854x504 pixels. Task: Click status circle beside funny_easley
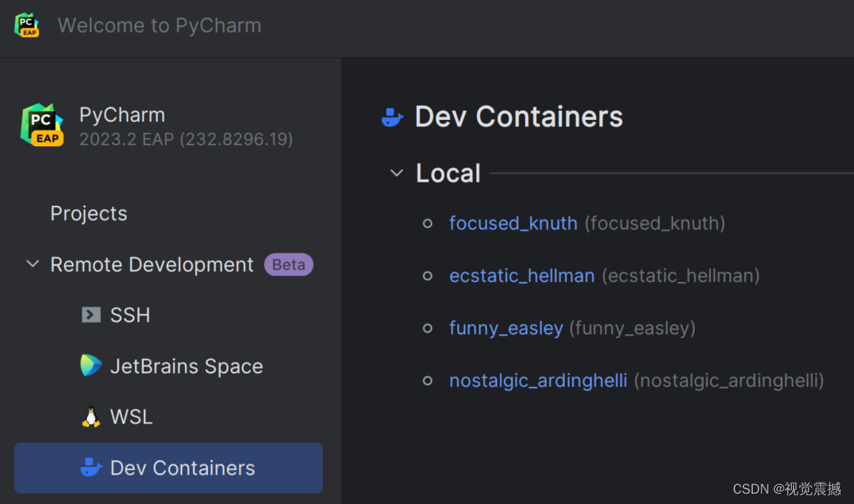point(428,328)
